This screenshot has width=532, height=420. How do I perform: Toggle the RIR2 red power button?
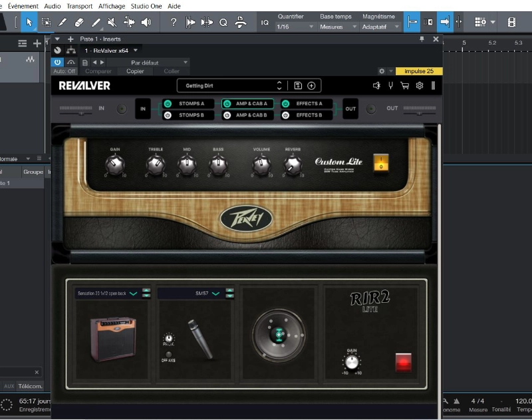click(404, 362)
